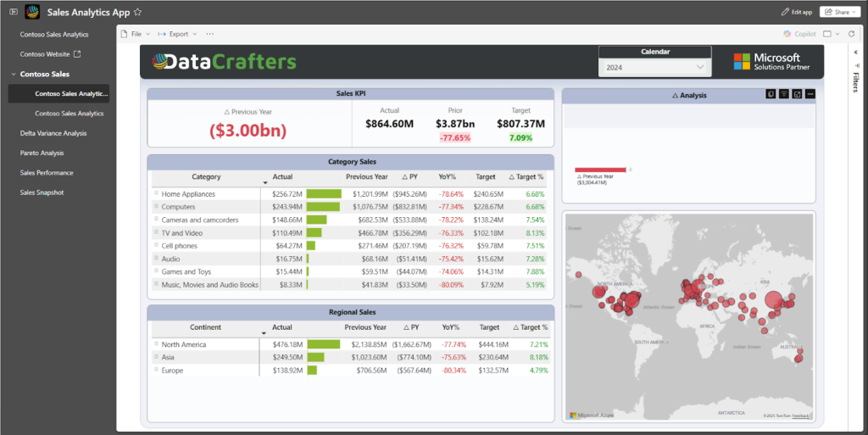The width and height of the screenshot is (868, 435).
Task: Favorite the app with the star icon
Action: (138, 12)
